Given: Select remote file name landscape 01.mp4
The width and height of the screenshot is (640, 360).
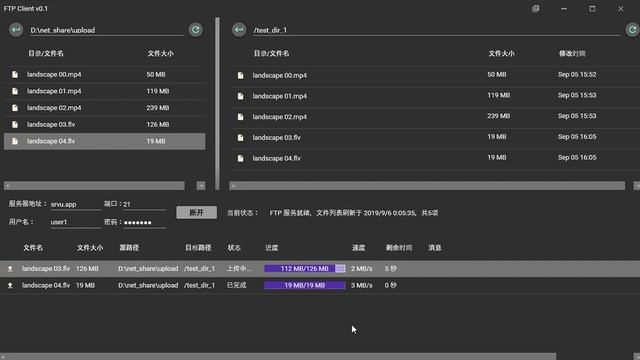Looking at the screenshot, I should 280,96.
